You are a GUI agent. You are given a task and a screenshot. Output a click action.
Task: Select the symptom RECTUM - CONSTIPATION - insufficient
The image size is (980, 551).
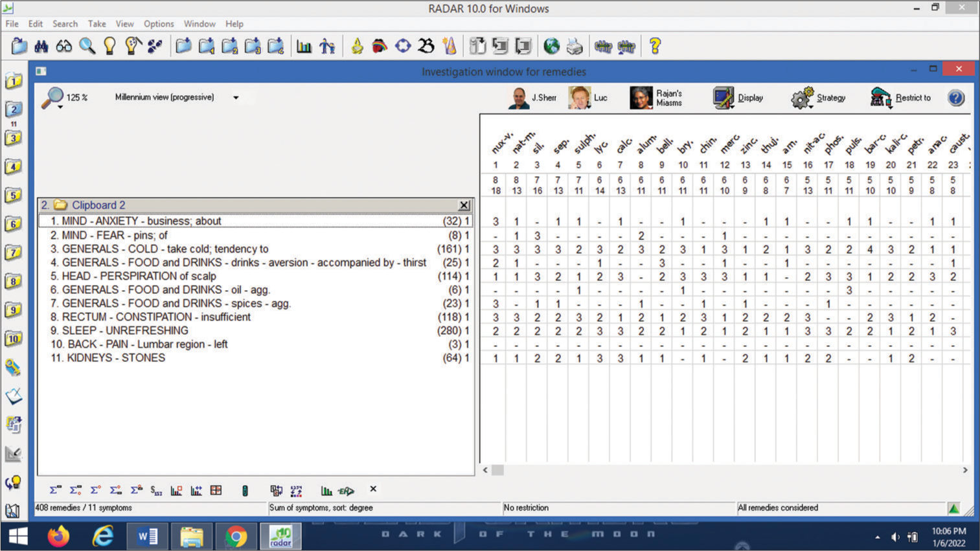click(x=256, y=317)
